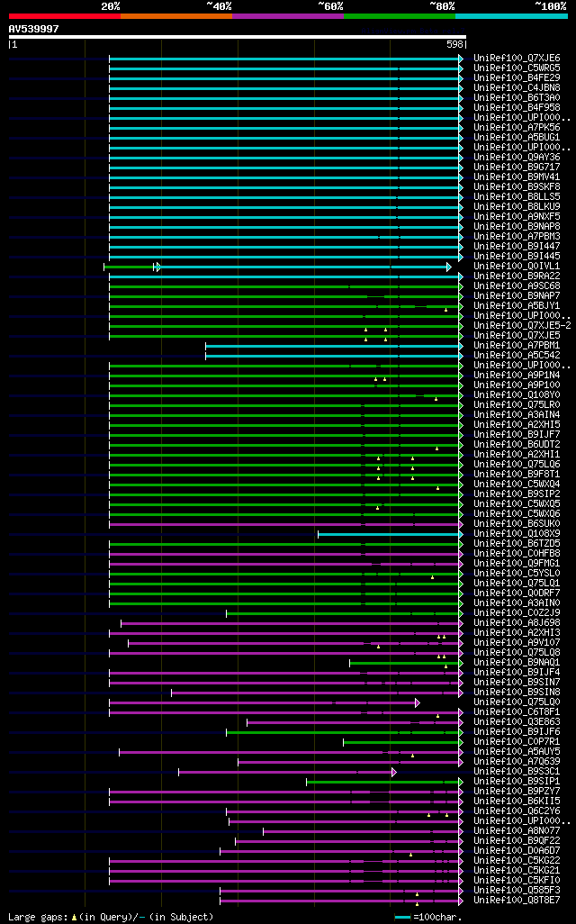Screen dimensions: 576x924
Task: Click the purple ~60% identity legend segment
Action: (x=288, y=16)
